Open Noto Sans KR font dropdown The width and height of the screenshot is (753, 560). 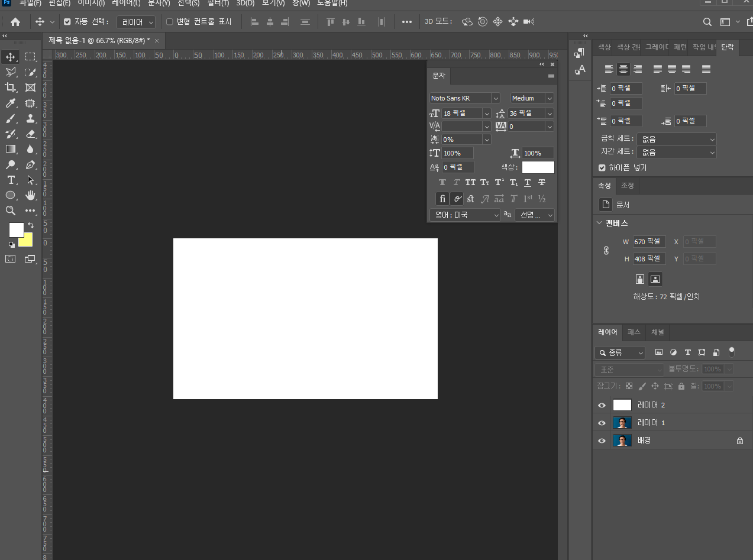[496, 98]
